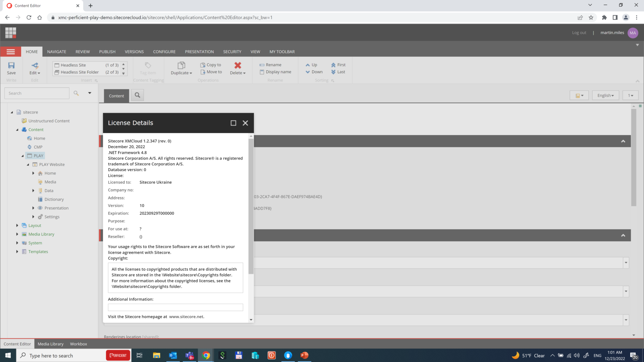Viewport: 644px width, 362px height.
Task: Click the Save icon in the ribbon
Action: click(11, 66)
